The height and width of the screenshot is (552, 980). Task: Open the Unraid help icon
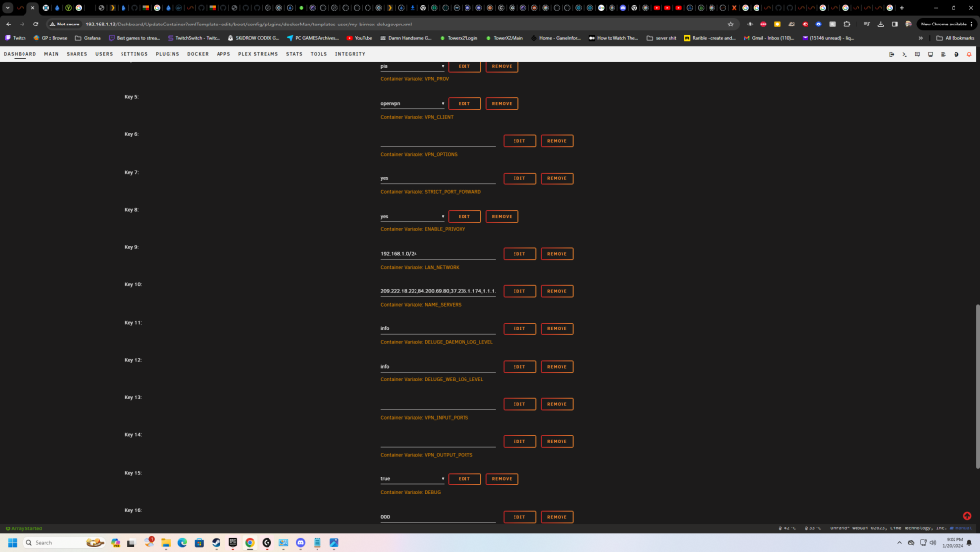(956, 54)
